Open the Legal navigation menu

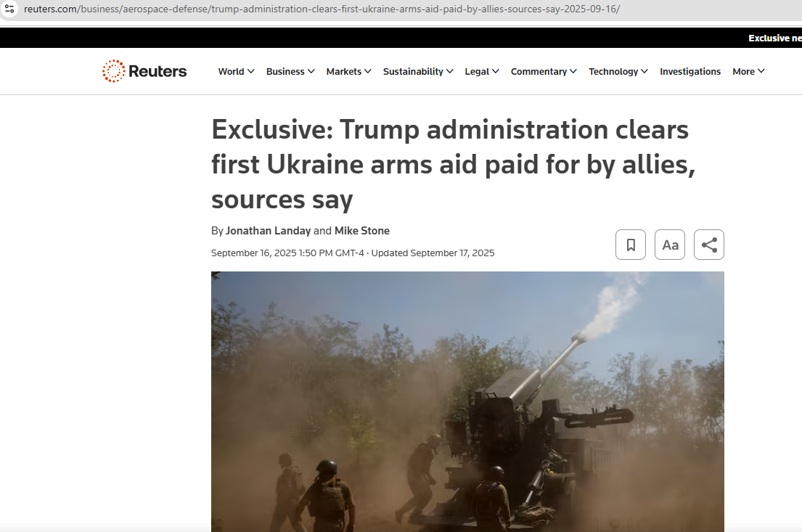click(x=482, y=71)
